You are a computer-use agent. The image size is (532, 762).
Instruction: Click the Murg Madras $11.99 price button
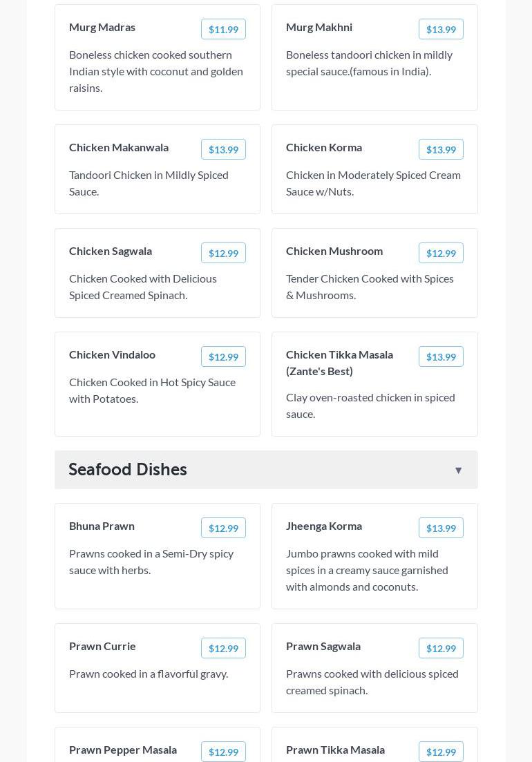(223, 29)
